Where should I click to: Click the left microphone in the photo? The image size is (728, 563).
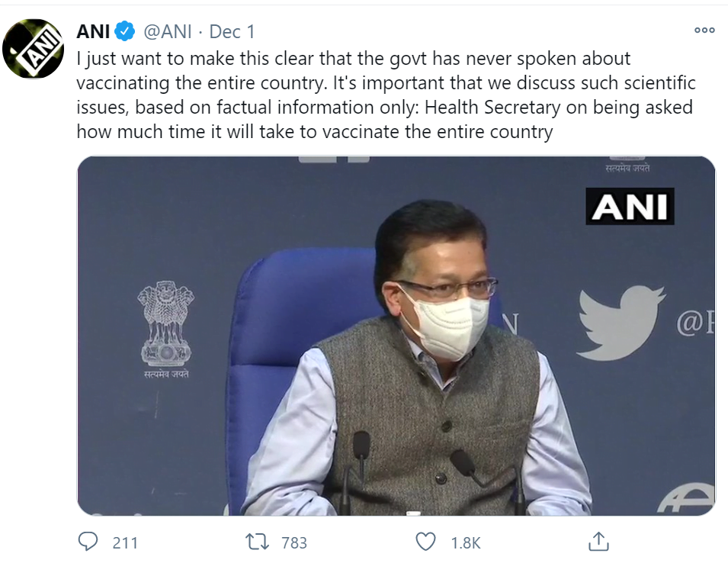[361, 450]
